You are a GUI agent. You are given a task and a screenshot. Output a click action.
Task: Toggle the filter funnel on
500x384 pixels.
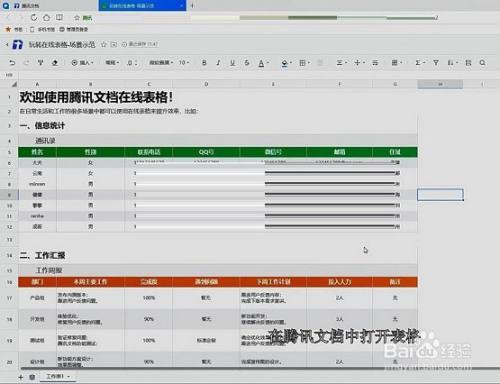(436, 63)
